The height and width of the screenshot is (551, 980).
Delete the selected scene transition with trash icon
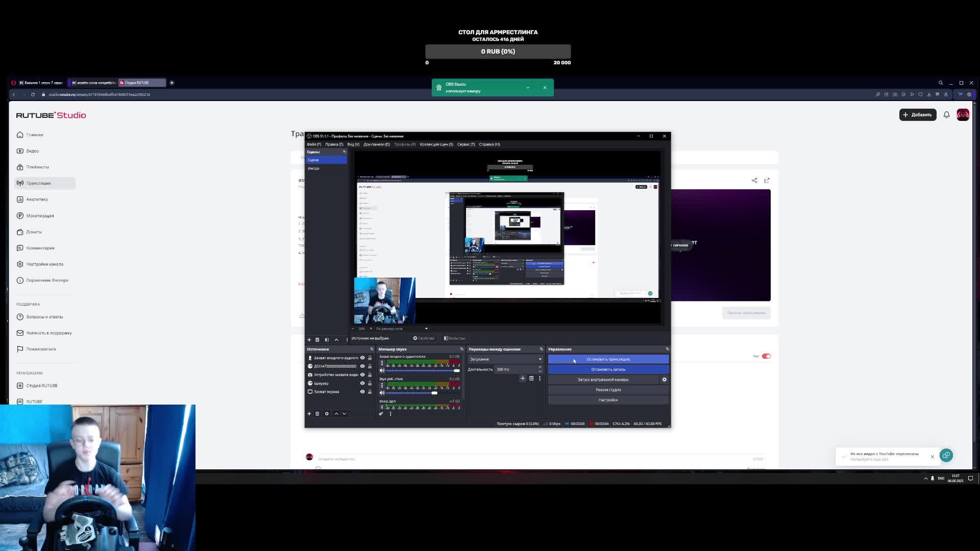[x=531, y=379]
